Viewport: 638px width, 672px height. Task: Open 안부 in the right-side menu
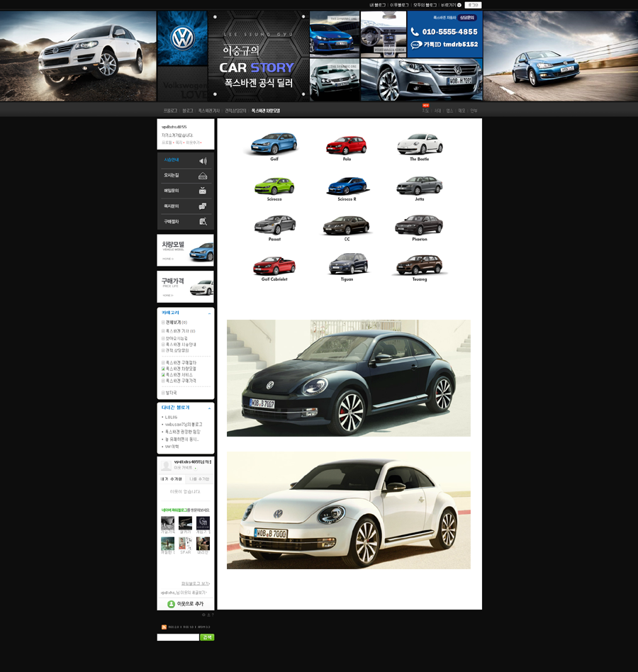[x=474, y=111]
